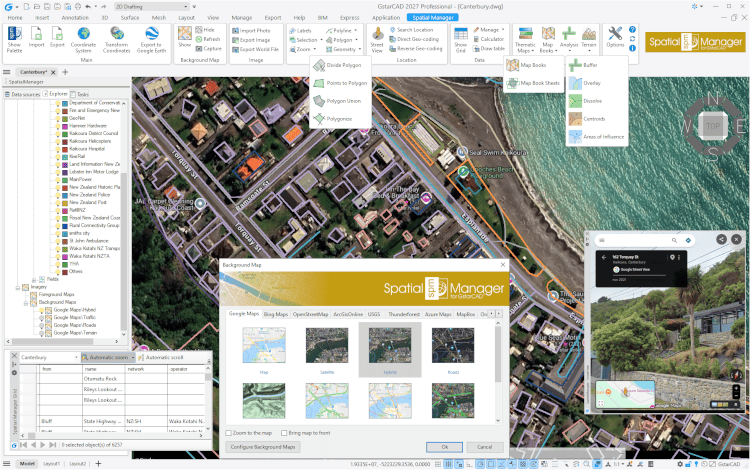This screenshot has width=750, height=470.
Task: Turn on Google Maps\Roads bulb
Action: point(42,325)
